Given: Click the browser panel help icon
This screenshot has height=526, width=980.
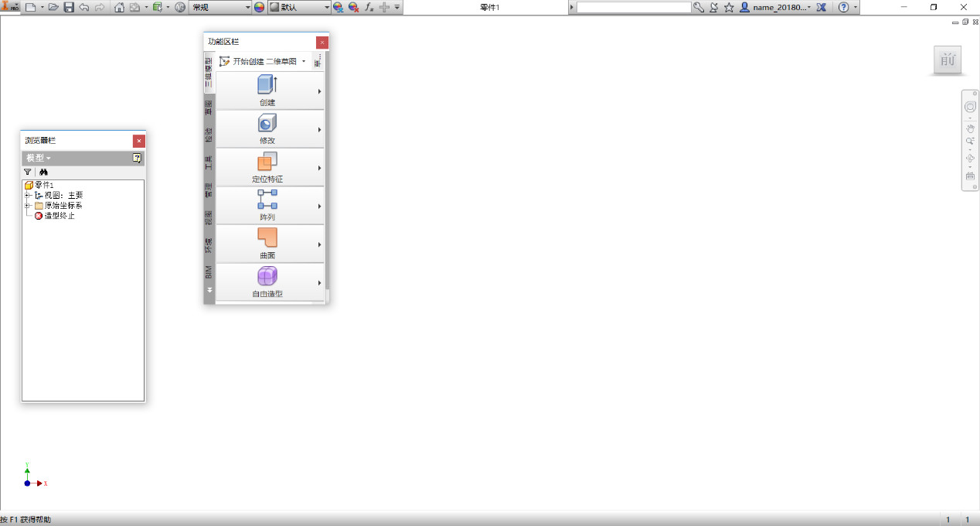Looking at the screenshot, I should click(137, 158).
